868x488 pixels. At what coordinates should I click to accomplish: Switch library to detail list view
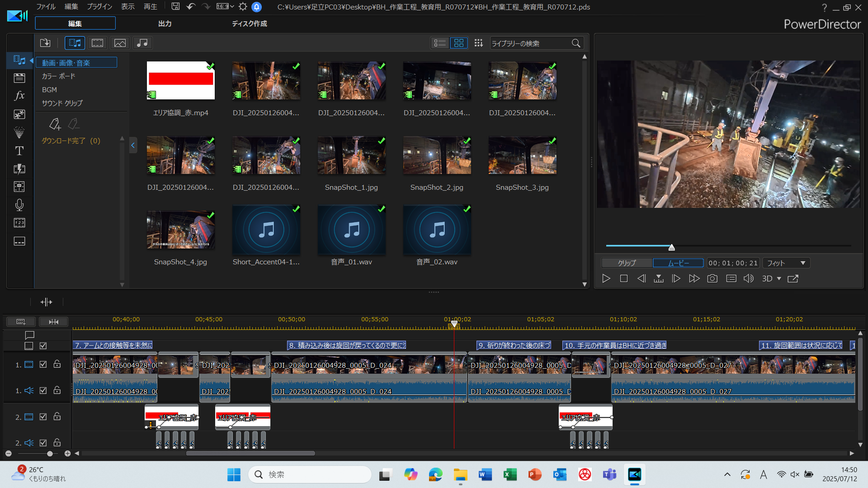(439, 43)
